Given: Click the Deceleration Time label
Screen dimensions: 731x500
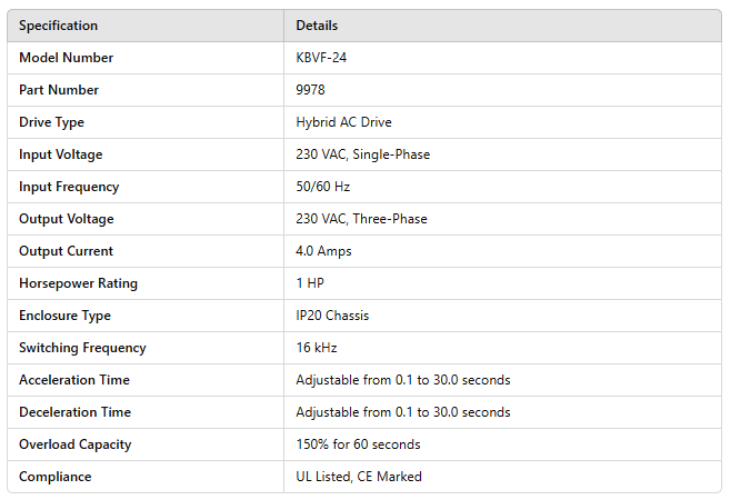Looking at the screenshot, I should [74, 412].
